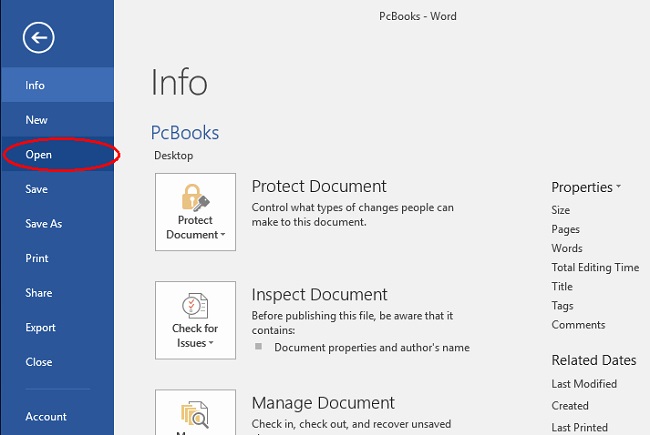Click Close in the backstage menu

tap(57, 362)
